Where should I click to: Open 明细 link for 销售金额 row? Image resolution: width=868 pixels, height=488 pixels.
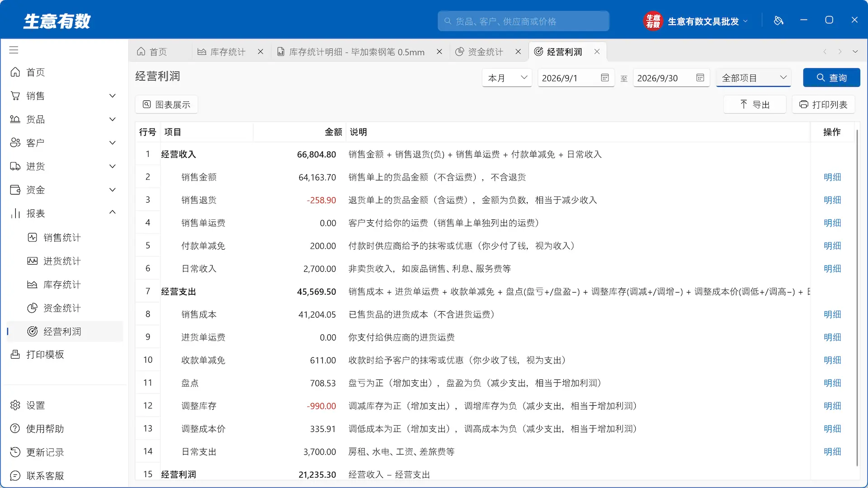coord(832,177)
